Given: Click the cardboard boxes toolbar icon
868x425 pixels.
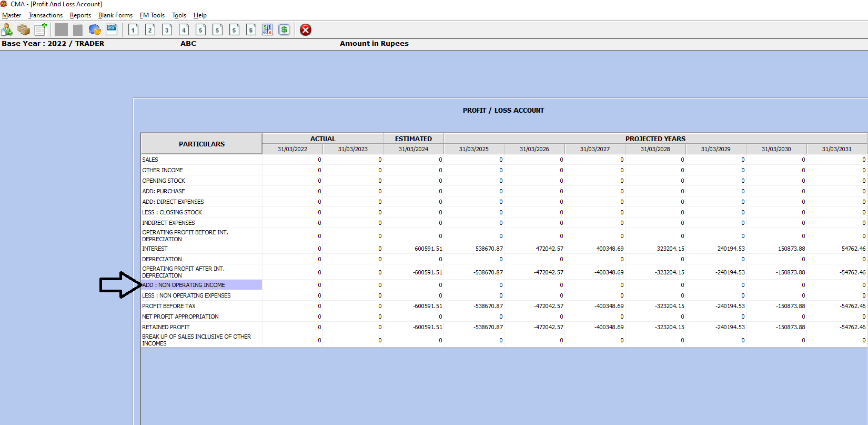Looking at the screenshot, I should point(24,29).
